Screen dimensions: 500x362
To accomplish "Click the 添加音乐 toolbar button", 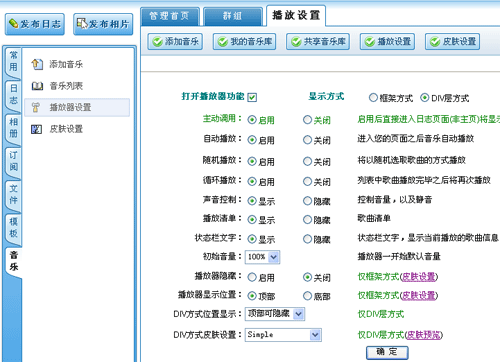I will [175, 42].
